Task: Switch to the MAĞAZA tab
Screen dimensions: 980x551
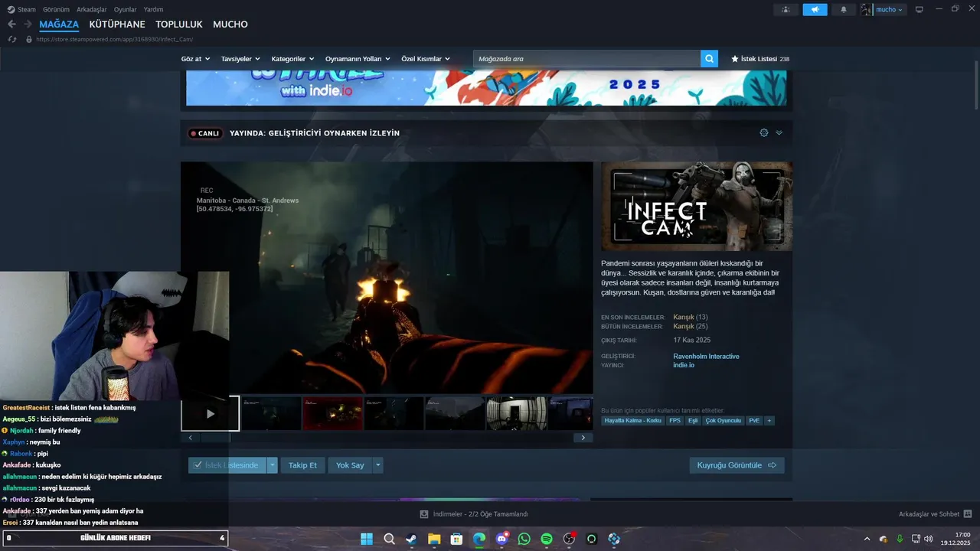Action: [x=59, y=24]
